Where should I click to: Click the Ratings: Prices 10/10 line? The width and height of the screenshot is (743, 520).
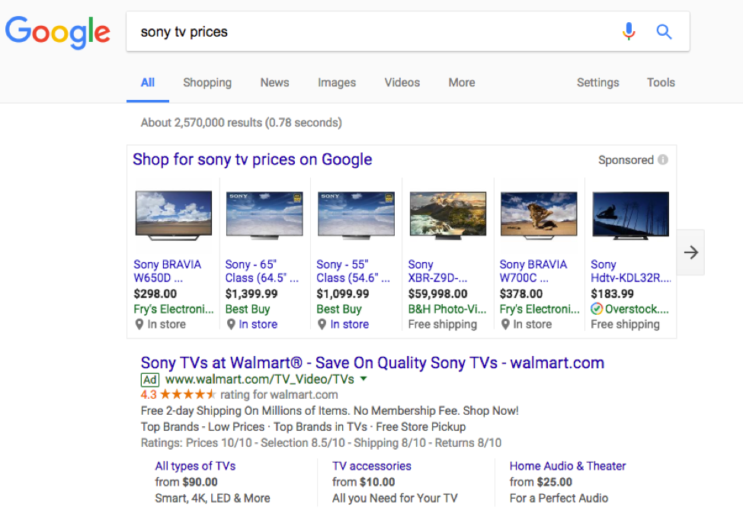pyautogui.click(x=321, y=443)
